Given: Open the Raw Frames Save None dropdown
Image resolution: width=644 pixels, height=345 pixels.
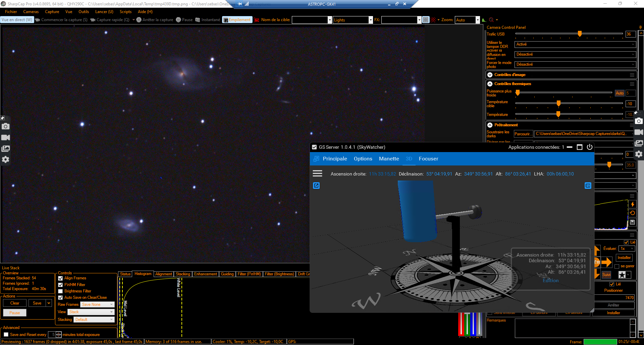Looking at the screenshot, I should (97, 304).
